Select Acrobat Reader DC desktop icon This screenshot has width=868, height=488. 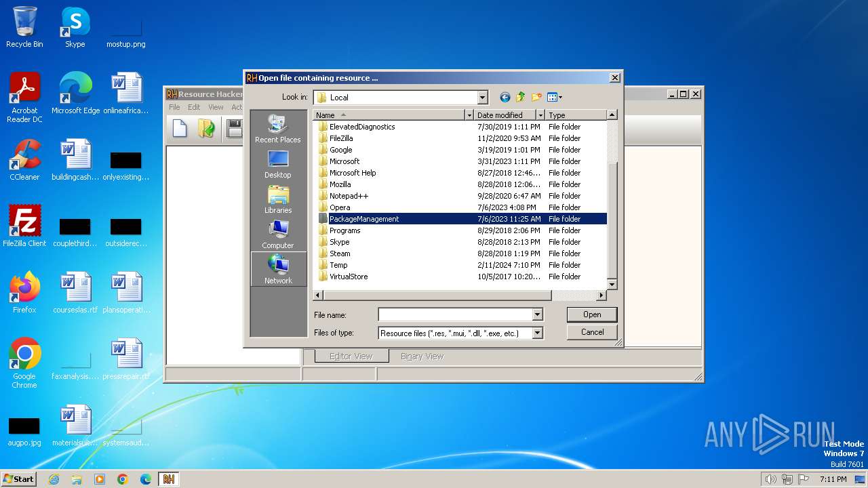click(x=24, y=98)
